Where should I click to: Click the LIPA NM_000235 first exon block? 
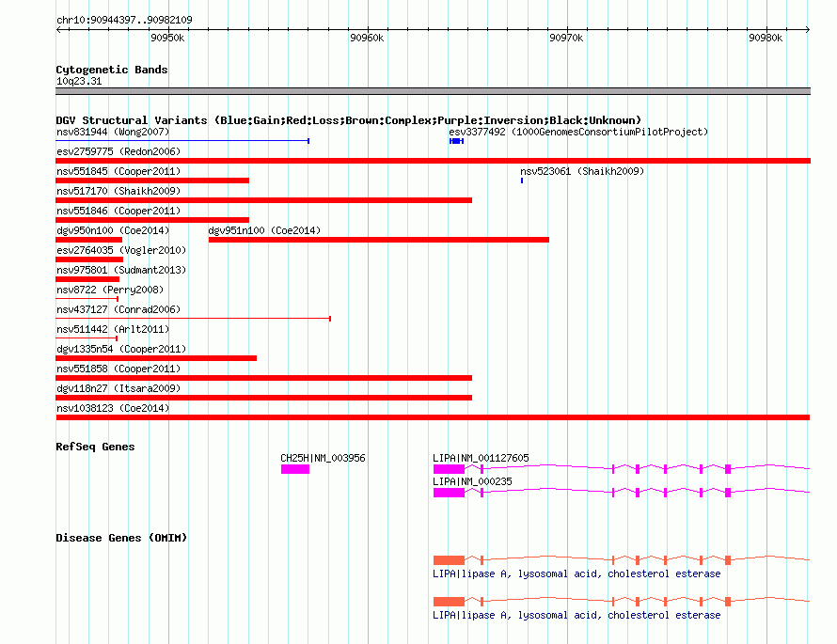click(x=449, y=493)
